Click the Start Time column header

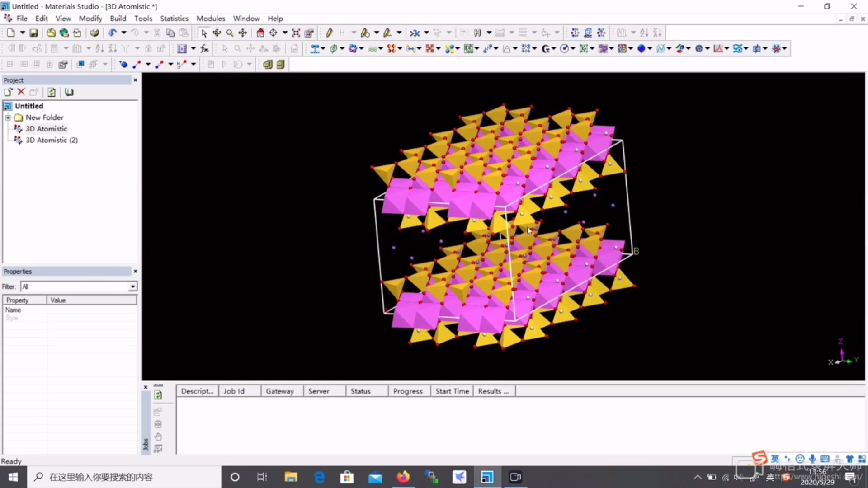[x=452, y=391]
